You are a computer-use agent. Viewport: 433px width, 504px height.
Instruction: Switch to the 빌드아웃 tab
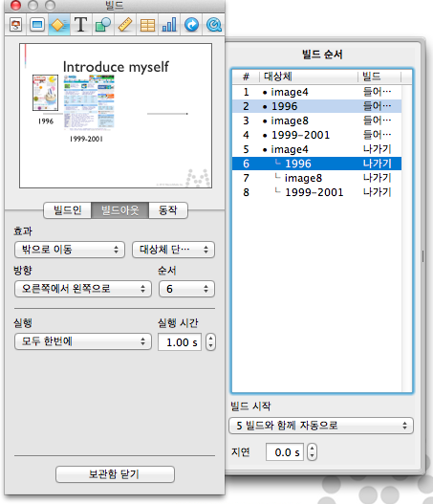[x=120, y=210]
